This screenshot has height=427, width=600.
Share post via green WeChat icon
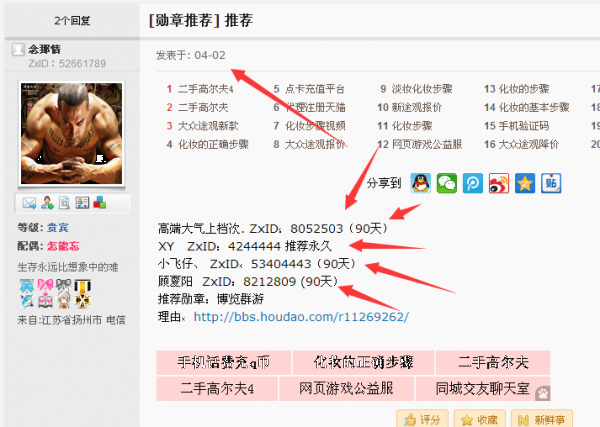(x=447, y=183)
